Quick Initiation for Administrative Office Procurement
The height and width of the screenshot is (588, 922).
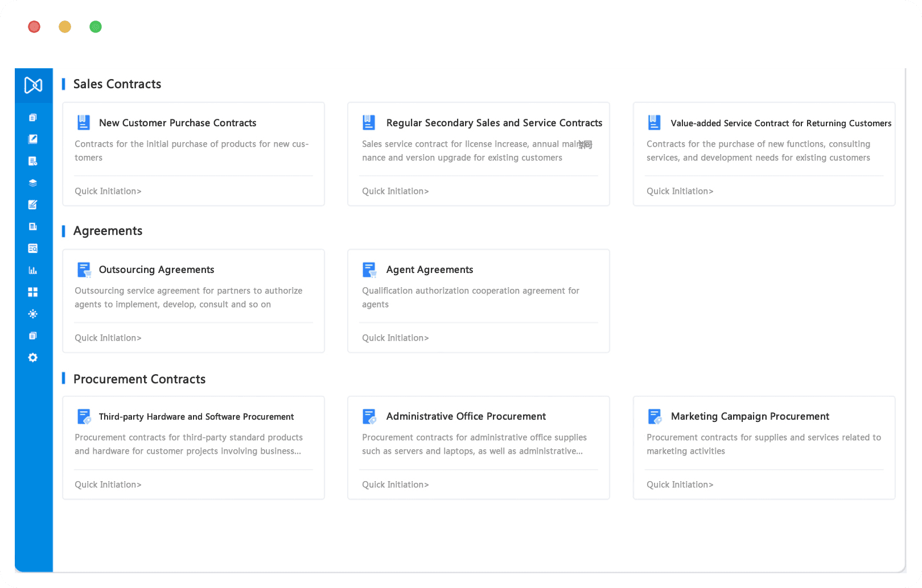396,485
